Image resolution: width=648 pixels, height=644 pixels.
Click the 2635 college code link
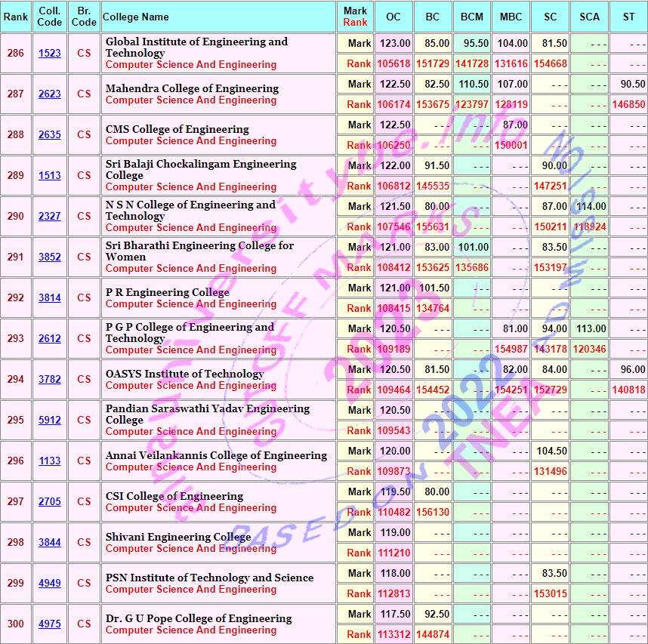click(50, 135)
